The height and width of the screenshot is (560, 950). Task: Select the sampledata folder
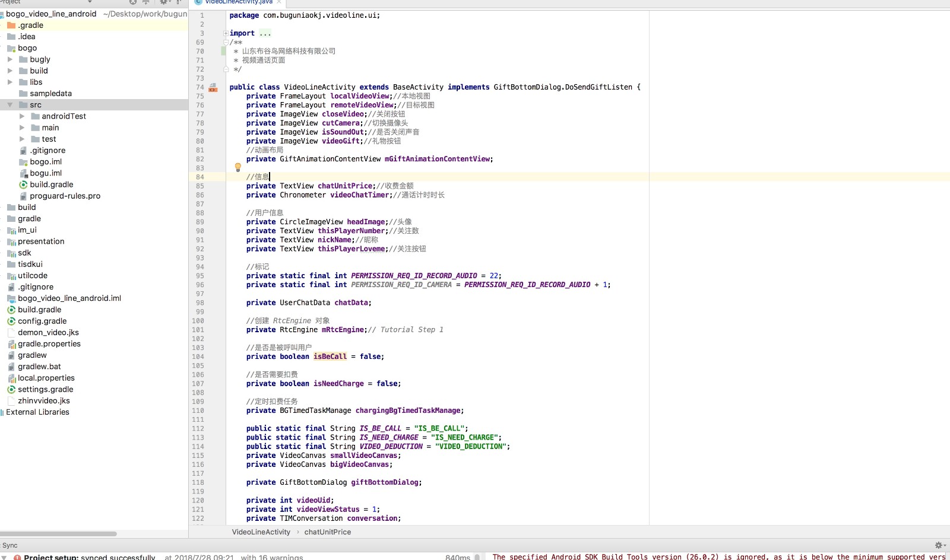50,94
